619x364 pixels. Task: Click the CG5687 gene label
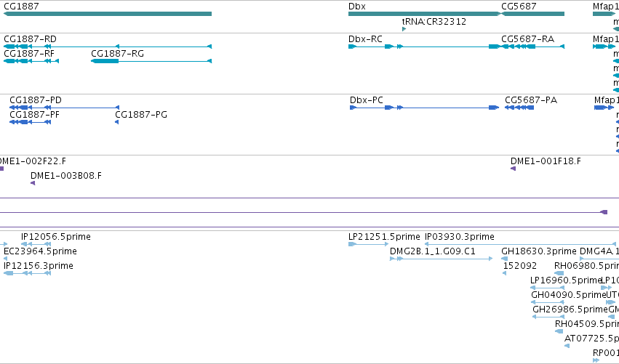[x=519, y=7]
